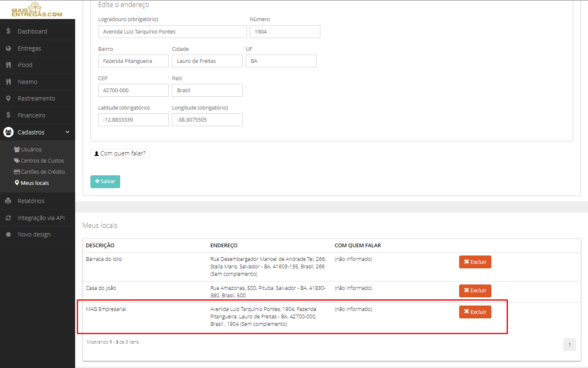Click the globe icon beside Entregas
Screen dimensions: 588x368
tap(8, 48)
